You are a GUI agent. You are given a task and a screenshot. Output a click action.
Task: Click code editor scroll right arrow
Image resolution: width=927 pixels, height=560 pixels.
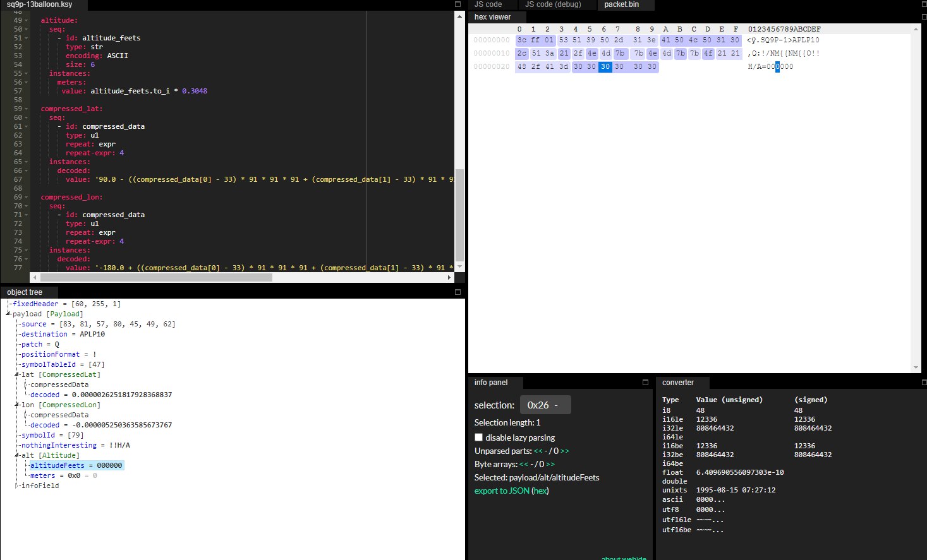click(x=449, y=277)
